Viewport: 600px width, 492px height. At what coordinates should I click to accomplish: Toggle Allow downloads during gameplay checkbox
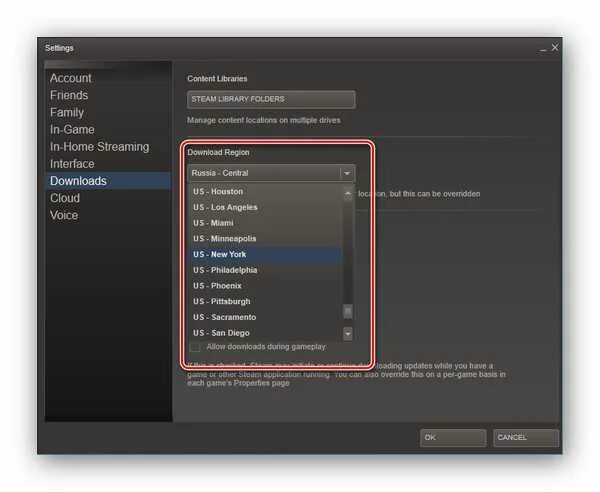click(x=195, y=347)
